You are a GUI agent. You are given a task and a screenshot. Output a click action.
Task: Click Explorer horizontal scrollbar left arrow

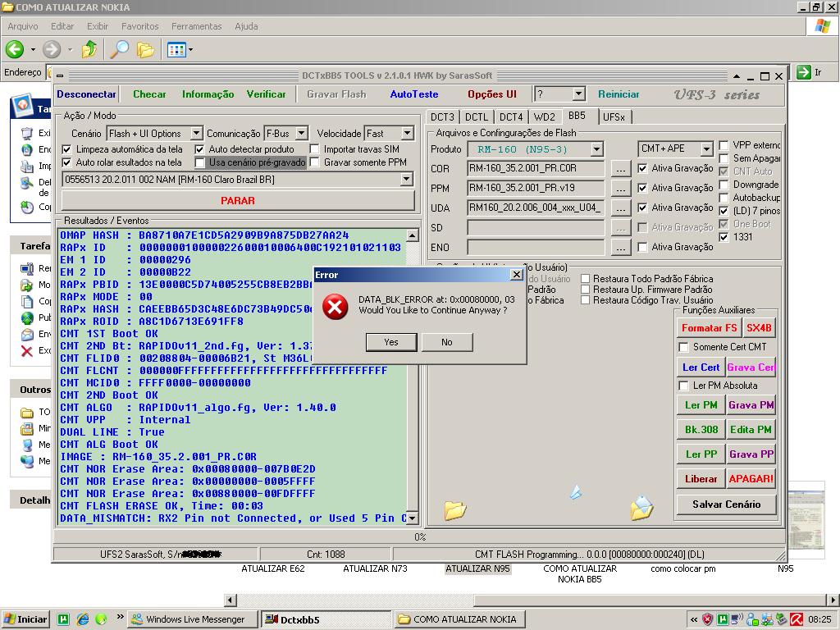click(x=231, y=600)
